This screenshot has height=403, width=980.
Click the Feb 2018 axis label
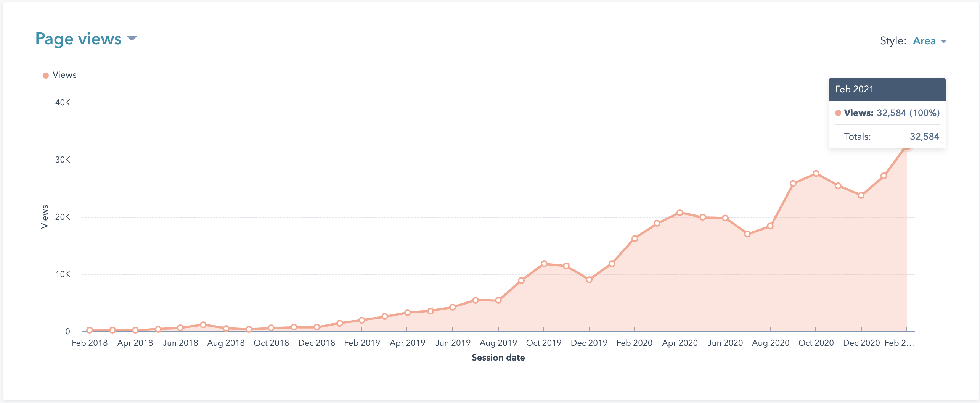(x=90, y=343)
